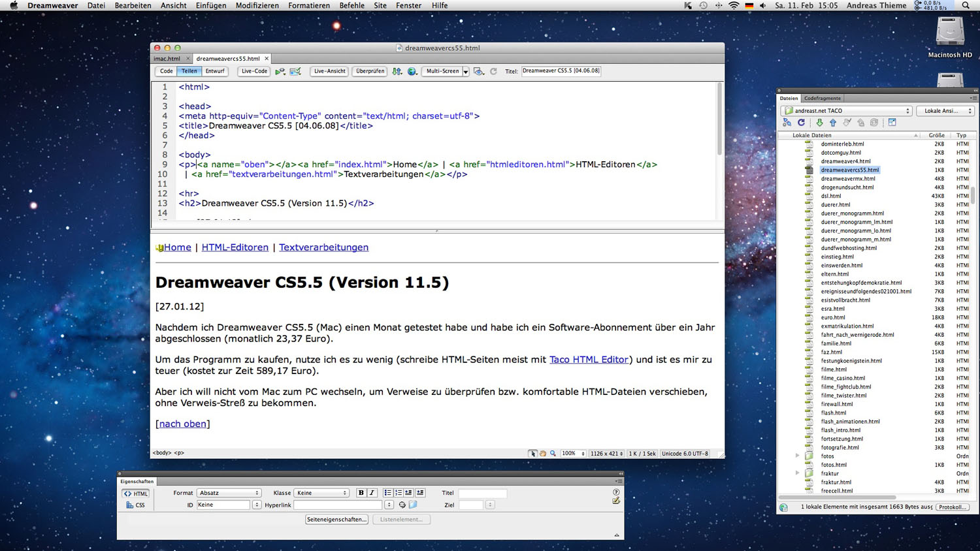Open the Einfügen menu
The width and height of the screenshot is (980, 551).
point(211,5)
